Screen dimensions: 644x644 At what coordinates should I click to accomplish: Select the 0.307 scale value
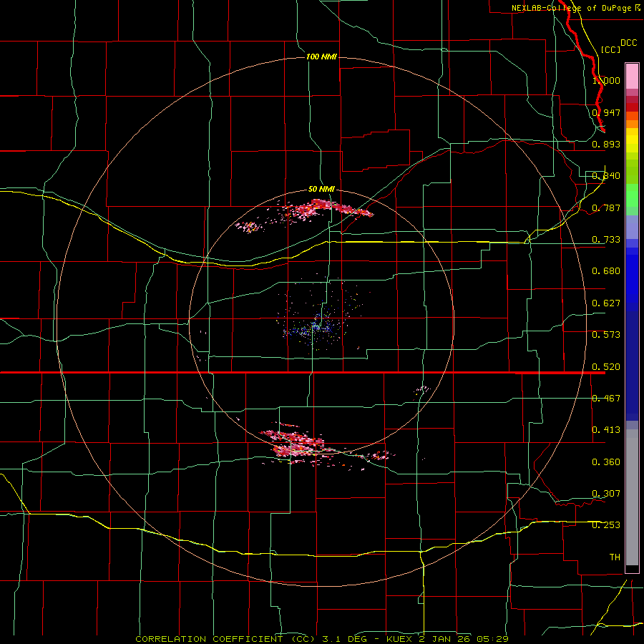click(x=606, y=494)
